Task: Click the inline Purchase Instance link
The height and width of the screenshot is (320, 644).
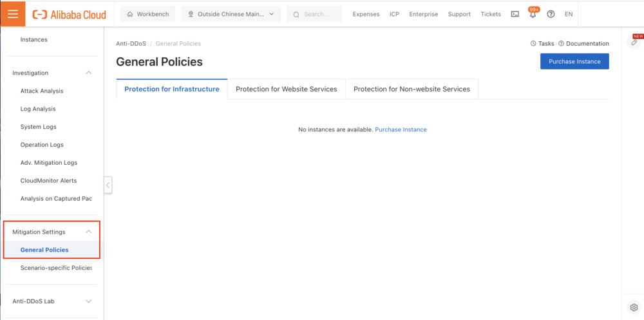Action: [401, 129]
